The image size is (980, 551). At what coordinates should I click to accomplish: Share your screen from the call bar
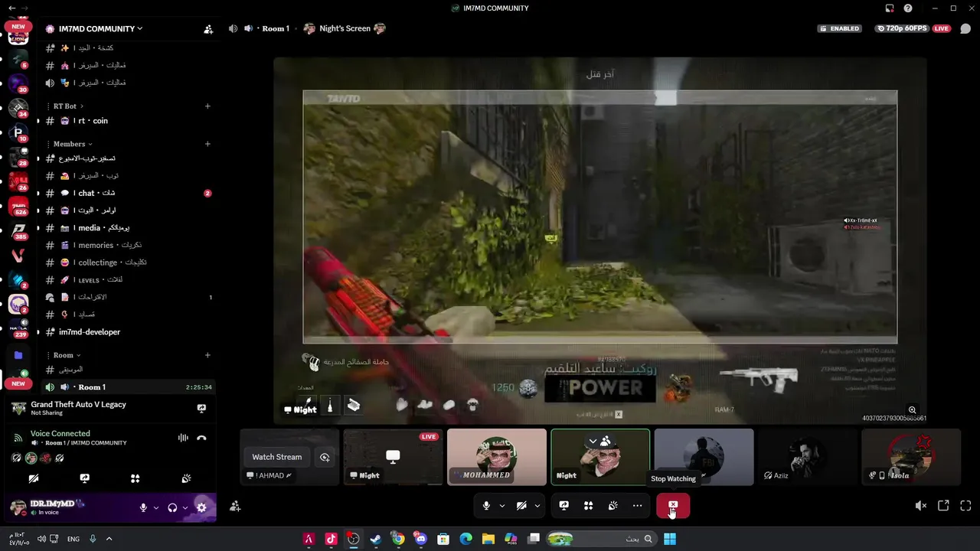click(563, 506)
